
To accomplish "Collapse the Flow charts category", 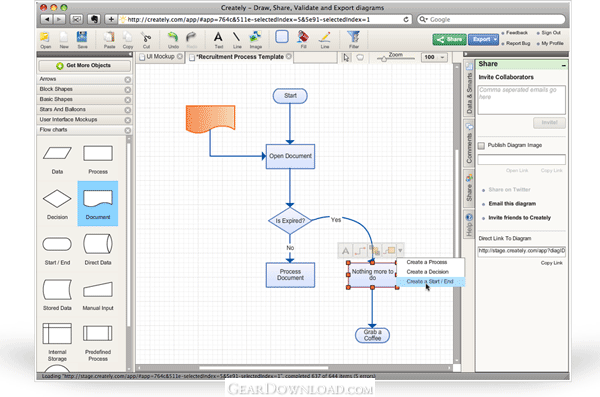I will coord(128,130).
